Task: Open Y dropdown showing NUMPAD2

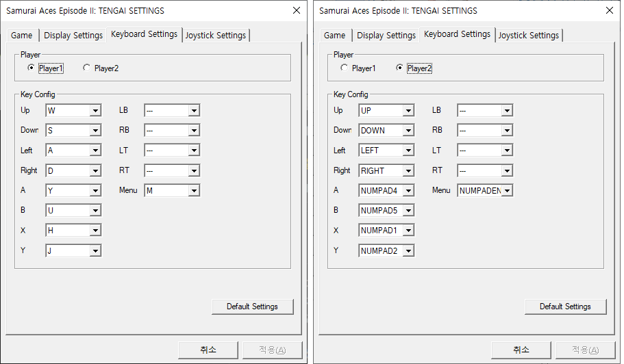Action: click(x=386, y=250)
